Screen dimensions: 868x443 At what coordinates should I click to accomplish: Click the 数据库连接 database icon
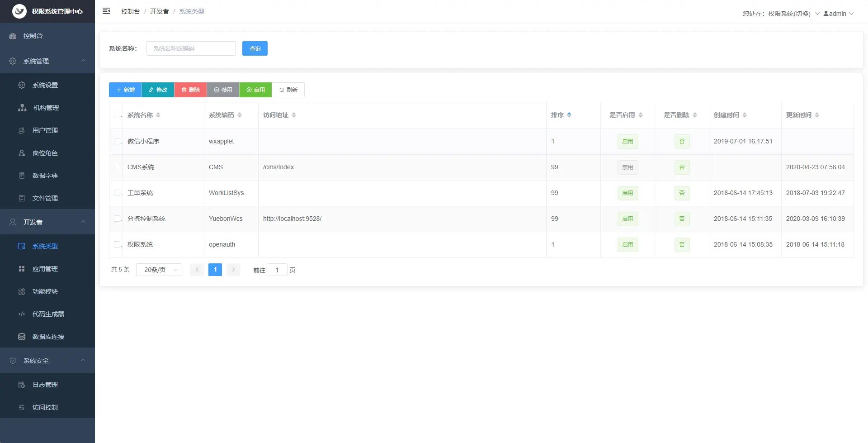(x=22, y=337)
